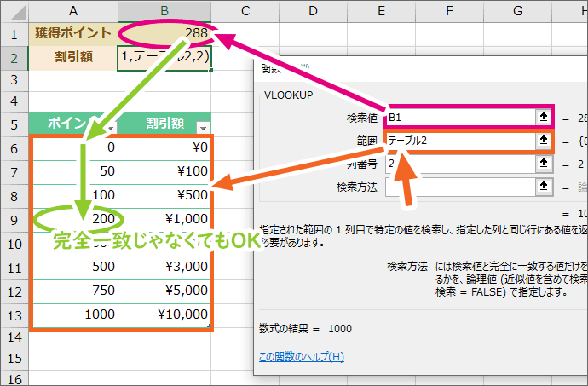Collapse dialog button beside 範囲 field
The image size is (588, 386).
point(544,141)
